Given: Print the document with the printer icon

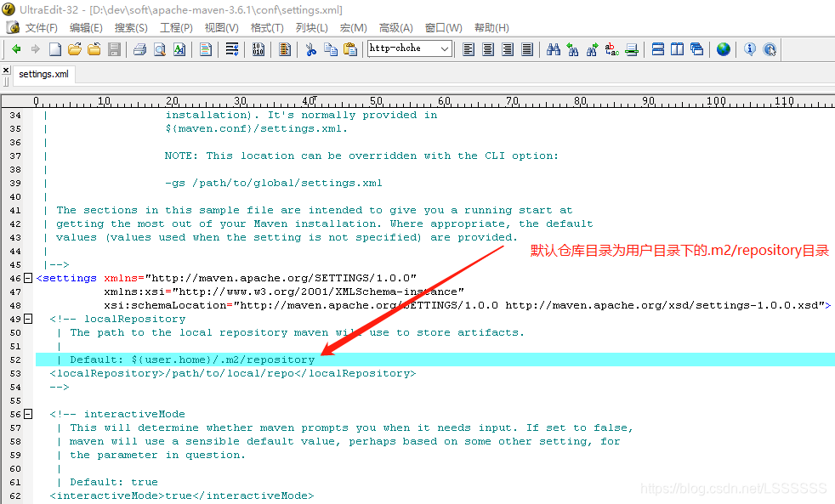Looking at the screenshot, I should point(140,49).
